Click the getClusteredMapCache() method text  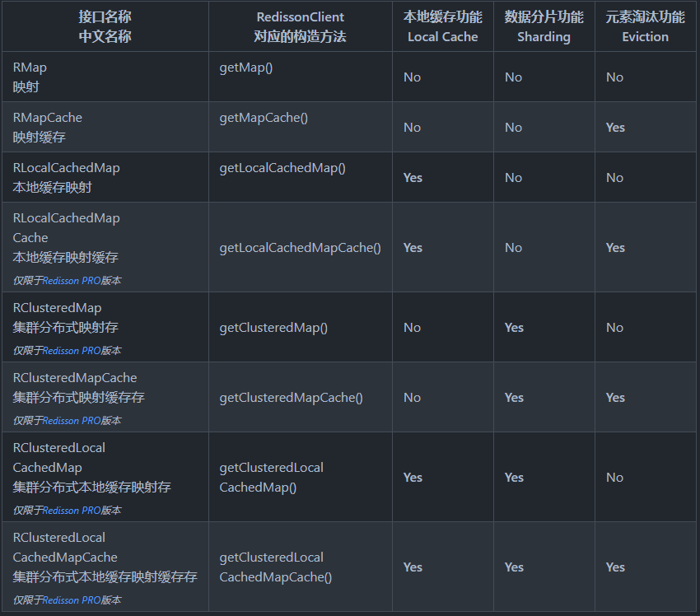point(291,398)
